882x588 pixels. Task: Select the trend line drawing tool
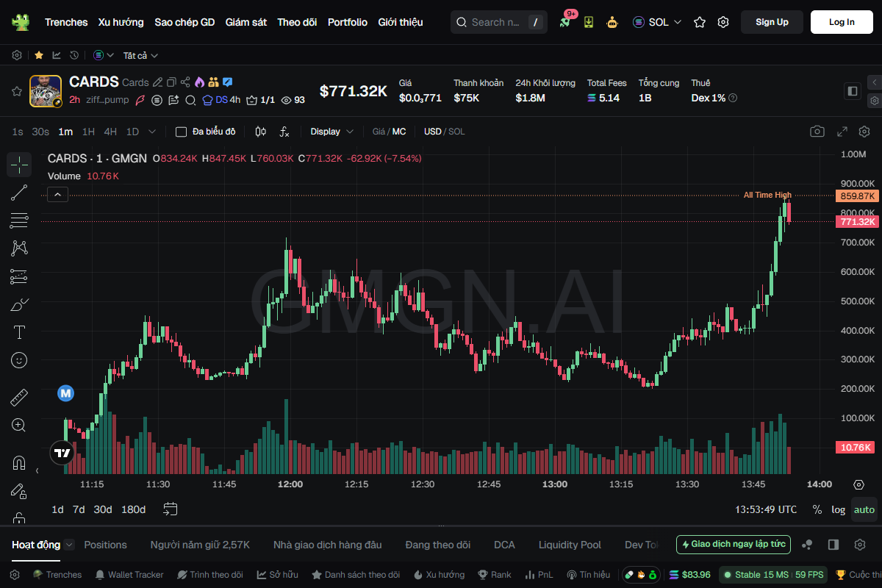(x=19, y=193)
